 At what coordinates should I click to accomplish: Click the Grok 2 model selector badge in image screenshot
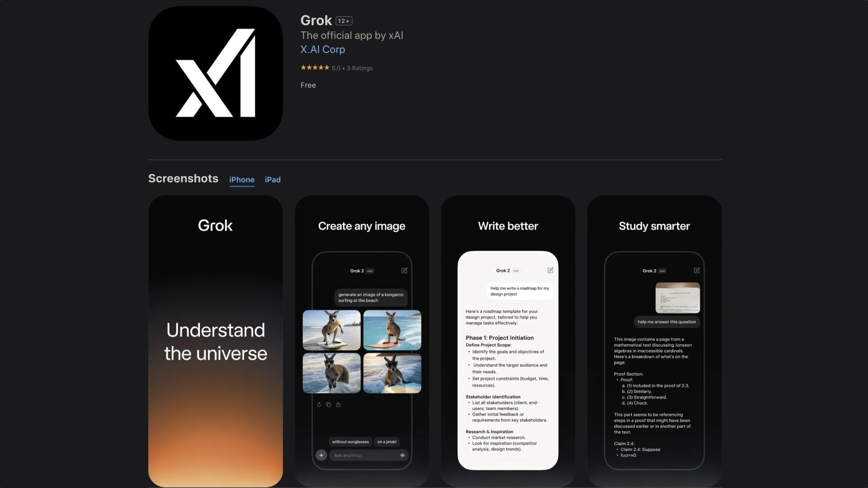pyautogui.click(x=361, y=271)
